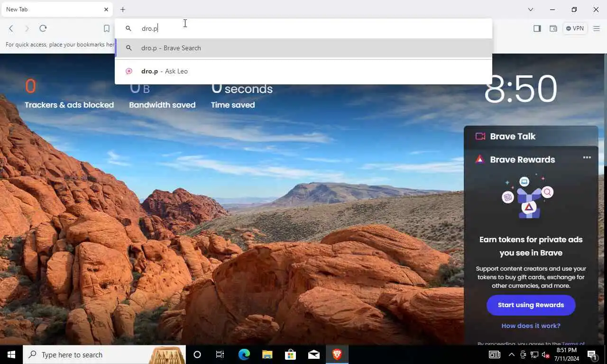The width and height of the screenshot is (607, 364).
Task: Launch Microsoft Edge from taskbar
Action: point(244,355)
